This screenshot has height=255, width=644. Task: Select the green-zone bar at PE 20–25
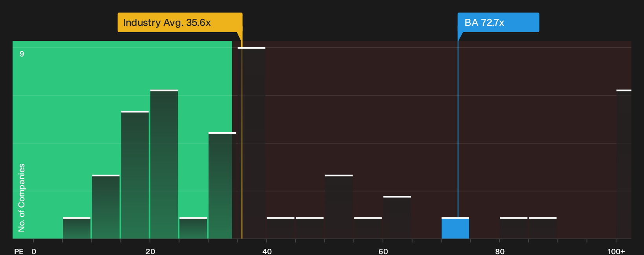point(164,164)
